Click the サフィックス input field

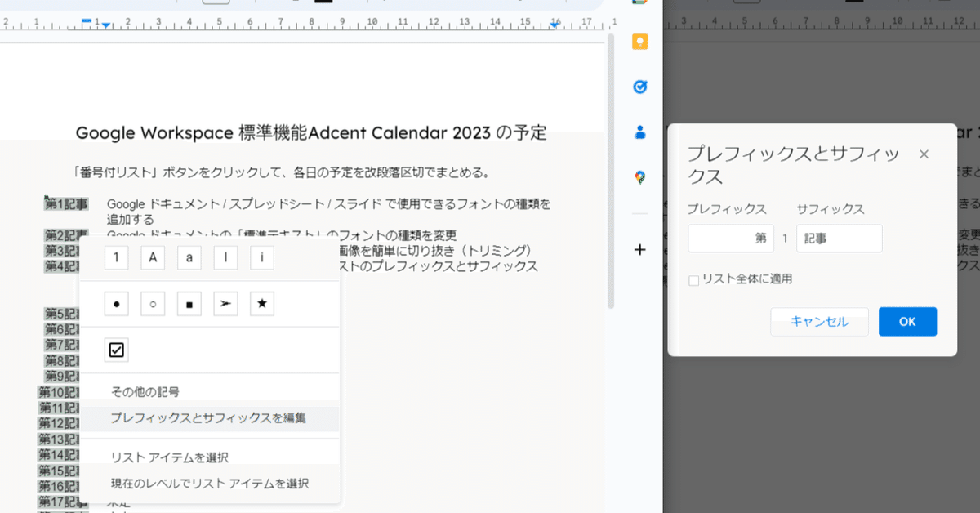tap(839, 239)
